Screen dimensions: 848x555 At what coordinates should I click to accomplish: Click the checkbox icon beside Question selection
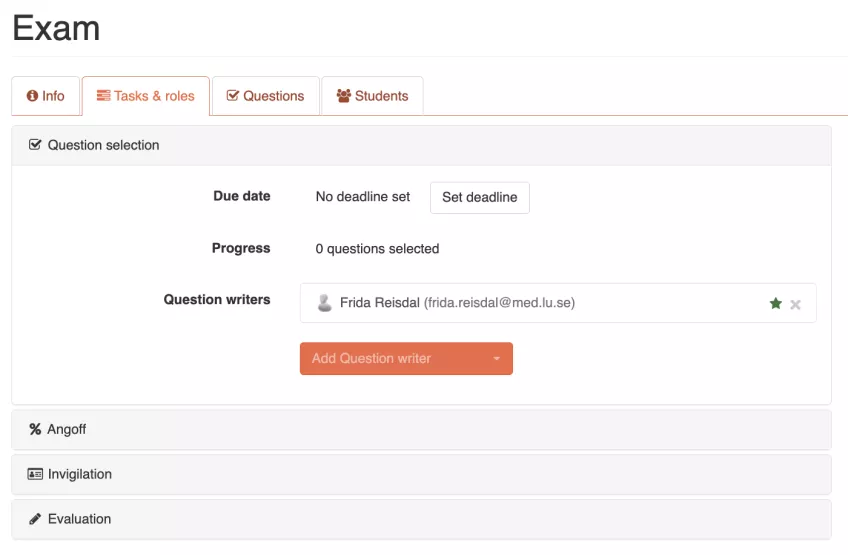tap(35, 144)
